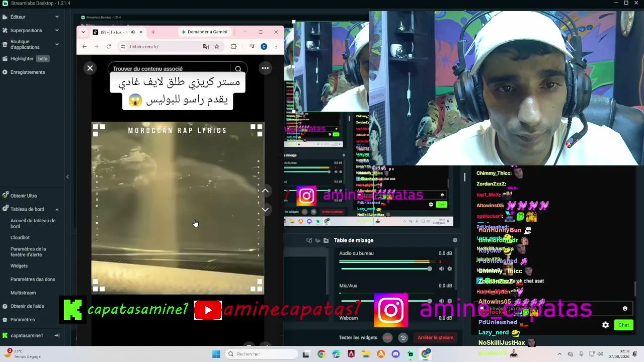This screenshot has width=644, height=362.
Task: Click the Trouver du contenu associé search field
Action: [169, 69]
